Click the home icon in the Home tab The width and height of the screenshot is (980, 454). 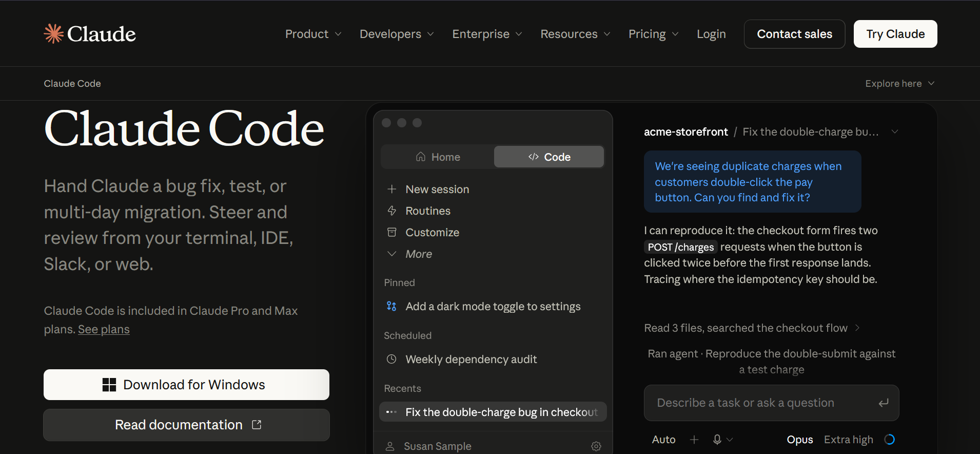point(421,157)
